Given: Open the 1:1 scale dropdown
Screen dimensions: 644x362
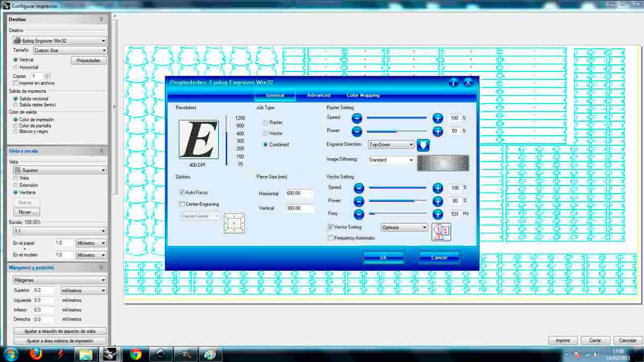Looking at the screenshot, I should point(60,231).
